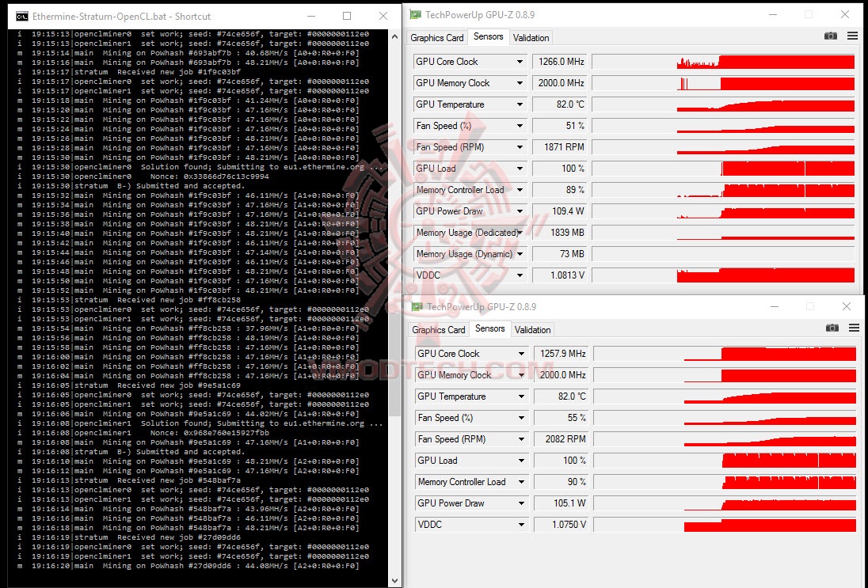
Task: Expand Fan Speed (RPM) dropdown in top GPU-Z window
Action: 520,147
